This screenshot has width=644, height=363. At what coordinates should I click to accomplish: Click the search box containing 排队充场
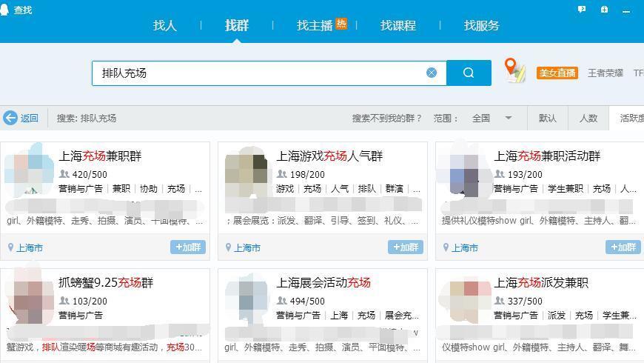(269, 73)
